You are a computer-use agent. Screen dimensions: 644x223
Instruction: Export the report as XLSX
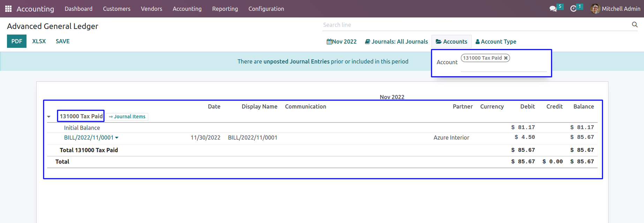39,41
